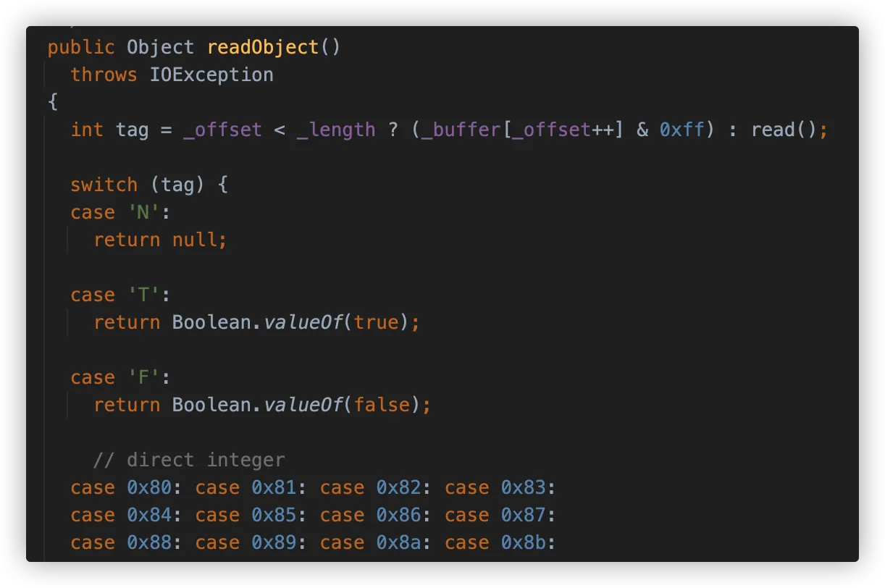The width and height of the screenshot is (885, 588).
Task: Click the int type keyword
Action: pyautogui.click(x=87, y=130)
